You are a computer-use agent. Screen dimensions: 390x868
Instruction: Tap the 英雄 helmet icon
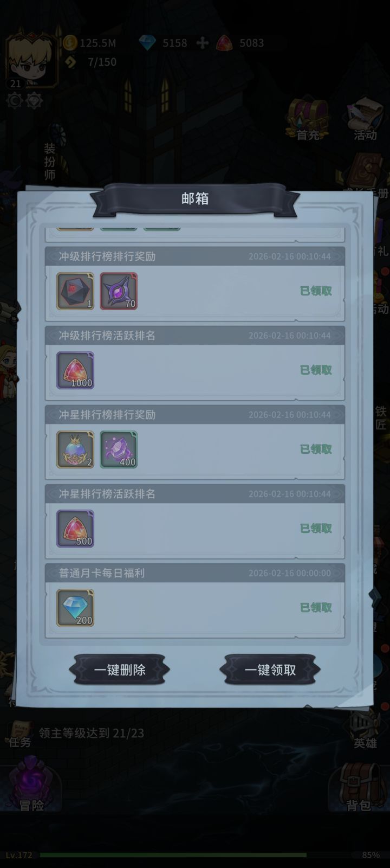click(x=365, y=729)
